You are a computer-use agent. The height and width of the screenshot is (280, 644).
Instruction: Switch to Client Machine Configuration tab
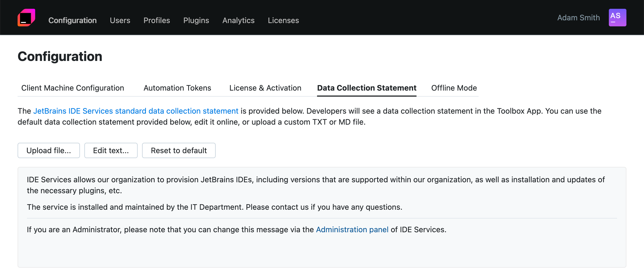[73, 88]
